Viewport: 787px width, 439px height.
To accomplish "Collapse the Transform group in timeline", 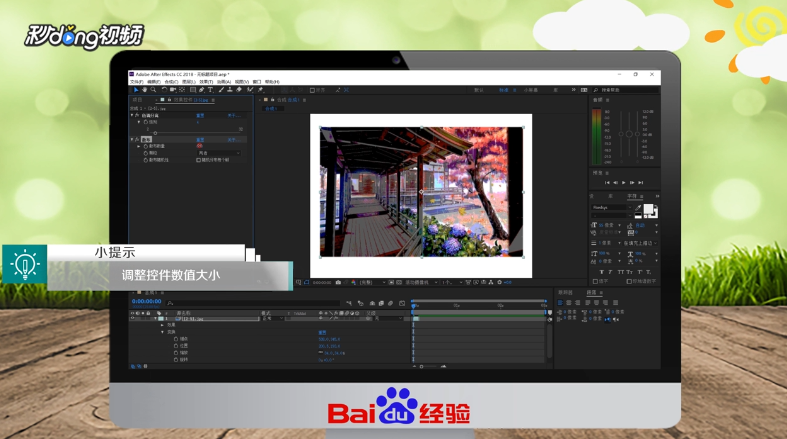I will [162, 332].
